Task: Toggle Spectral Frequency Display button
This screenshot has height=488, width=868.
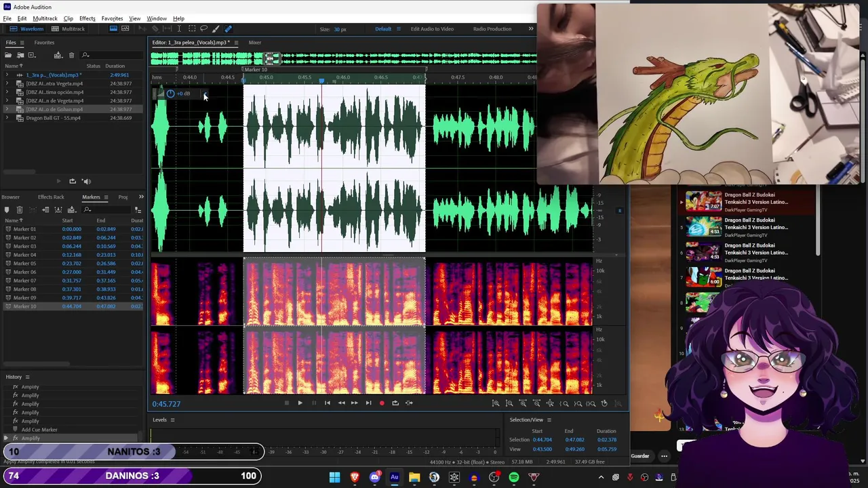Action: (x=113, y=28)
